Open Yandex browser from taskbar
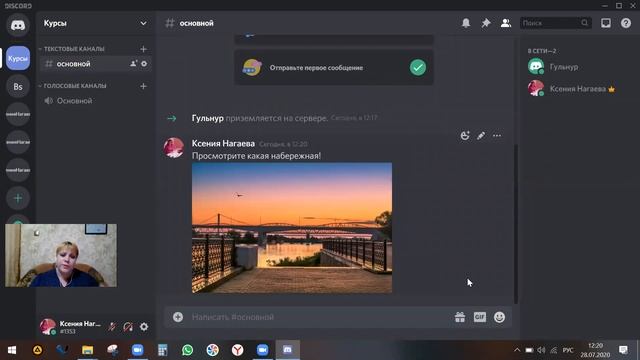Image resolution: width=640 pixels, height=360 pixels. tap(238, 350)
